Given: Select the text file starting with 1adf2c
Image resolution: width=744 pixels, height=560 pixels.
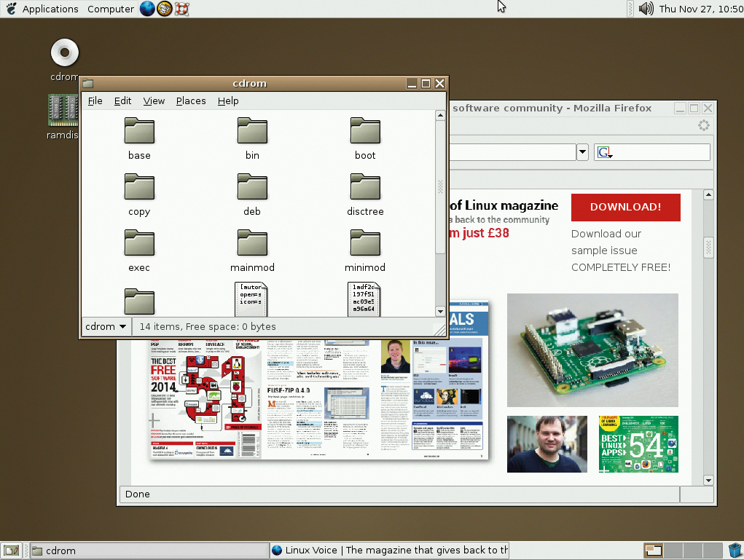Looking at the screenshot, I should click(x=364, y=299).
